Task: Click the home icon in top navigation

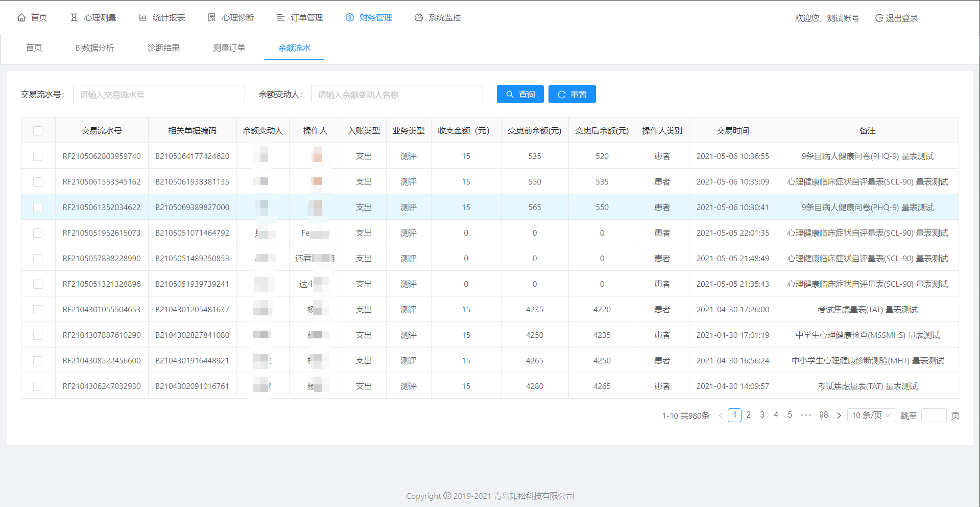Action: [x=21, y=18]
